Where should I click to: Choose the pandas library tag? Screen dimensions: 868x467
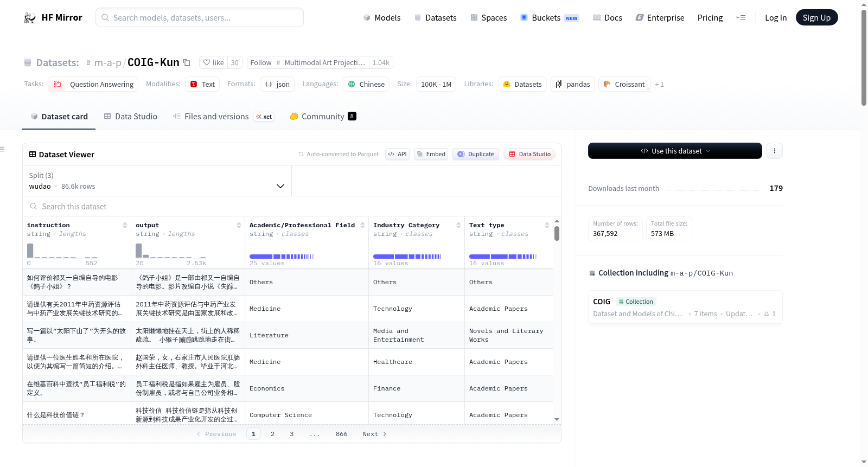pyautogui.click(x=572, y=84)
